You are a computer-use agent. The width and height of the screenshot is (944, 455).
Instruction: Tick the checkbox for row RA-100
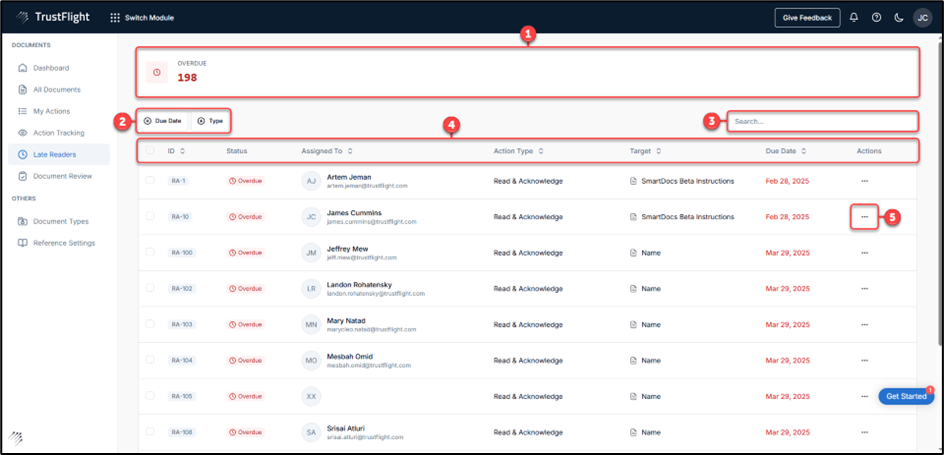click(x=150, y=253)
